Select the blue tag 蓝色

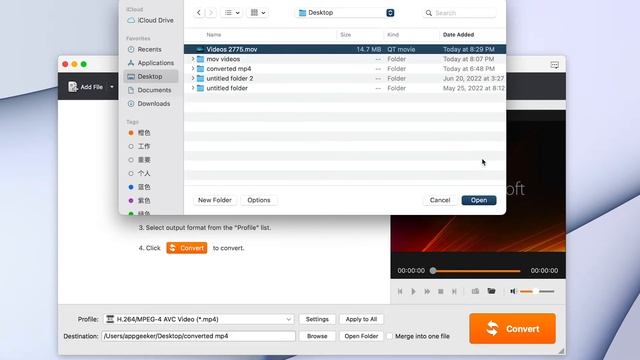(x=139, y=187)
